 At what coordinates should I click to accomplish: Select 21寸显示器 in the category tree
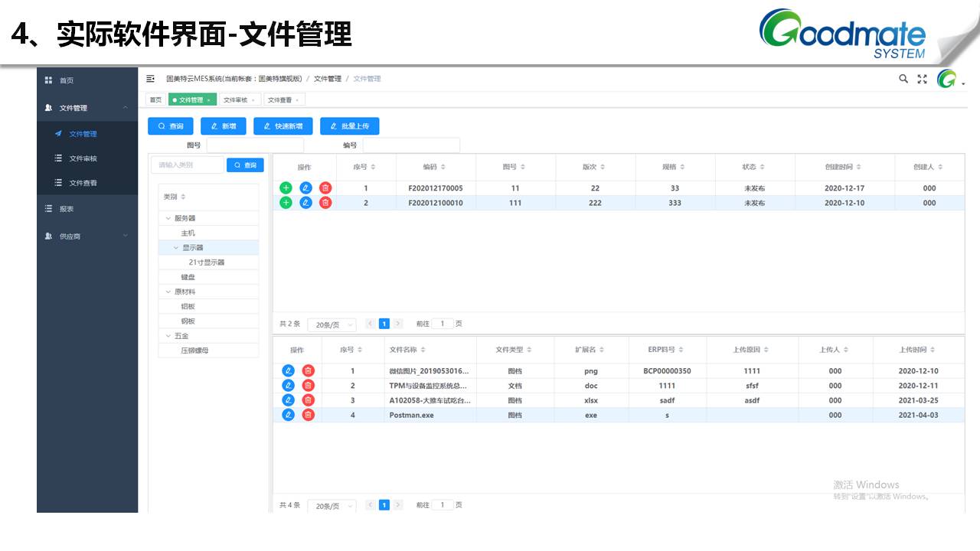point(207,262)
